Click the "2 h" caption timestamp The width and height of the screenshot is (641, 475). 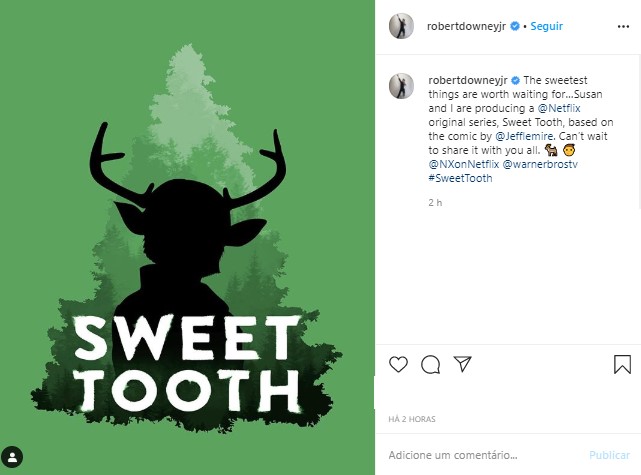(434, 203)
